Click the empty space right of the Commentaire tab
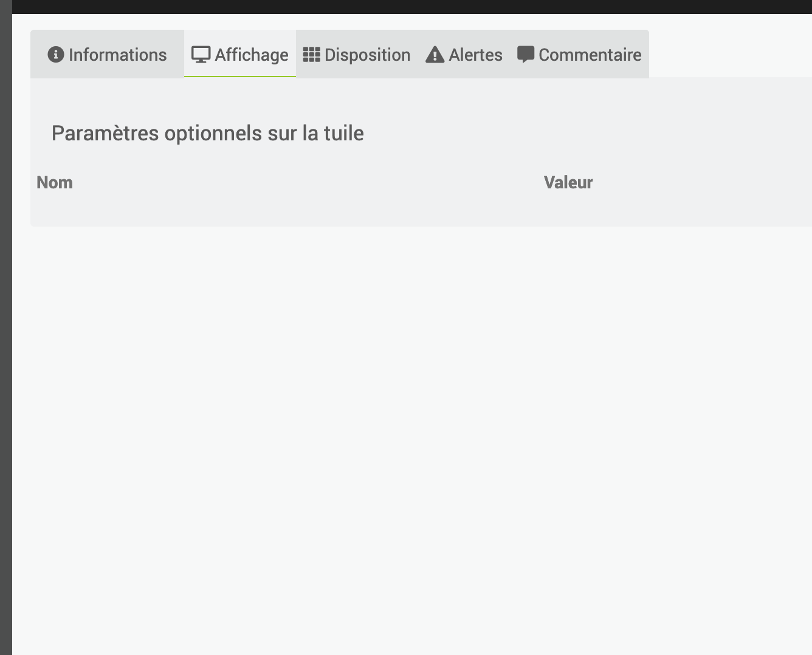The width and height of the screenshot is (812, 655). point(731,53)
